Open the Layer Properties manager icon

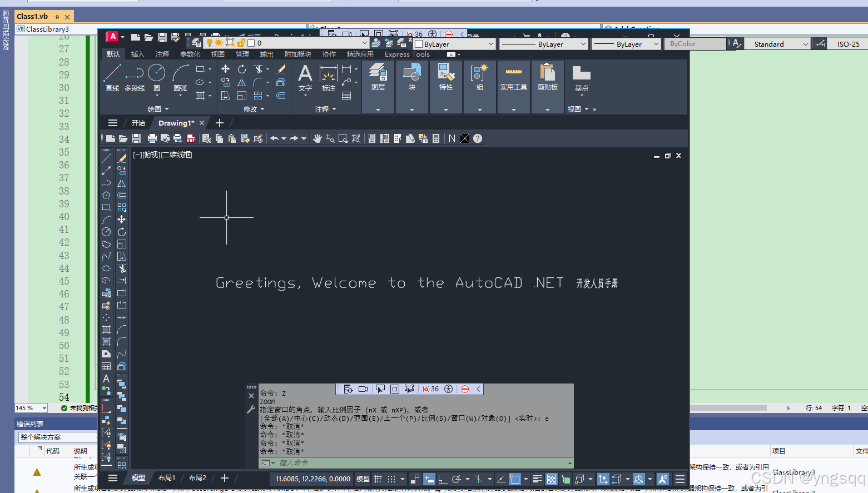click(x=196, y=43)
